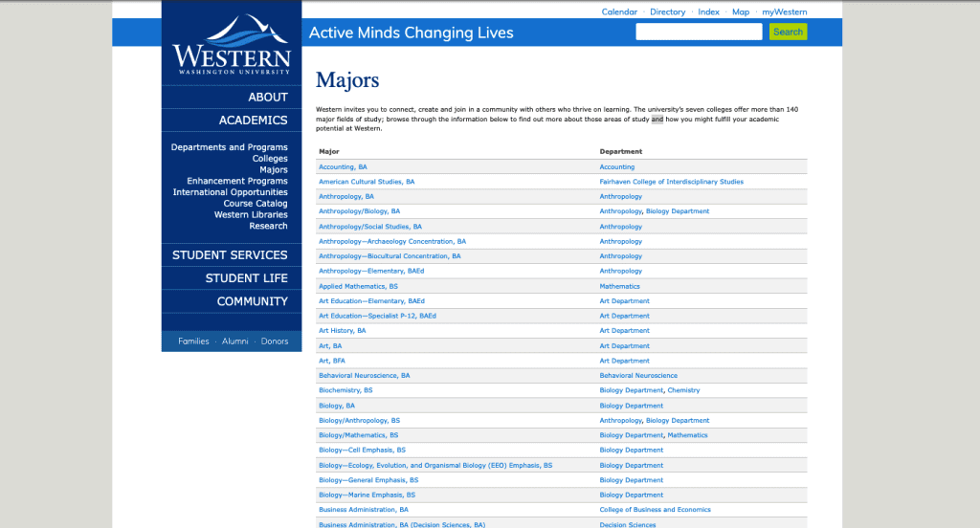Click the green Search button
The height and width of the screenshot is (528, 980).
(788, 32)
